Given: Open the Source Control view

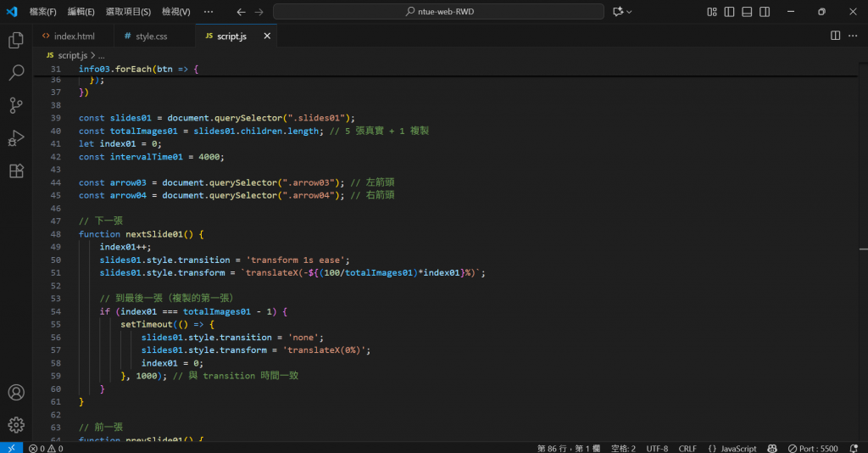Looking at the screenshot, I should coord(16,105).
